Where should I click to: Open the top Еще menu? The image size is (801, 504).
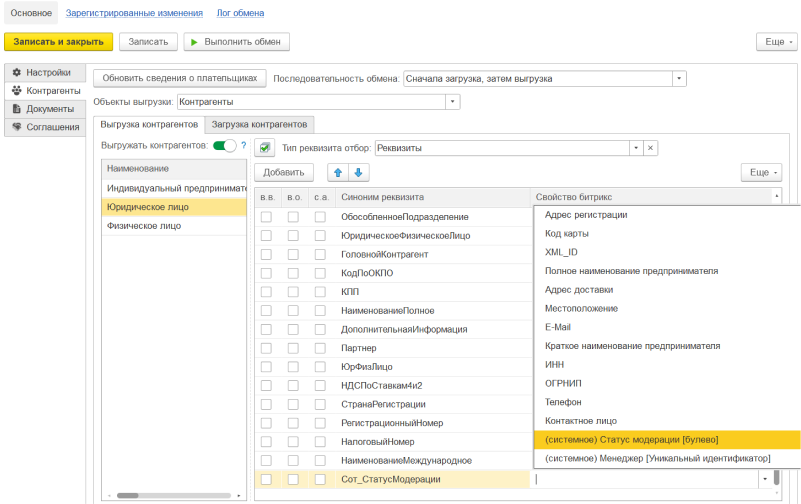point(776,42)
